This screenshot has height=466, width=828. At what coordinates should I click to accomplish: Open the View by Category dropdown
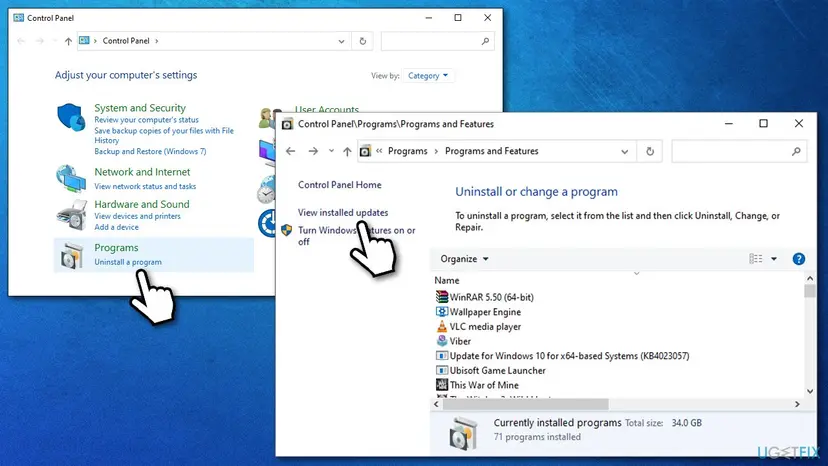coord(428,76)
